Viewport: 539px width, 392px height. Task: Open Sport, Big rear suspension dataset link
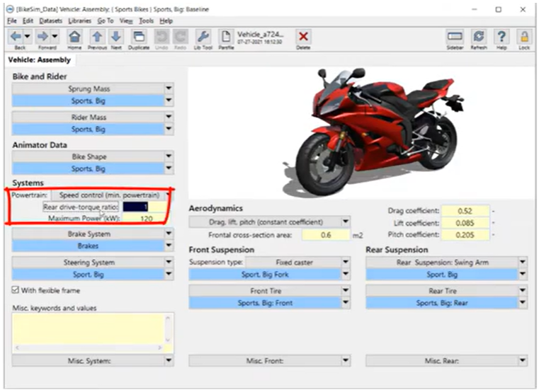click(442, 274)
